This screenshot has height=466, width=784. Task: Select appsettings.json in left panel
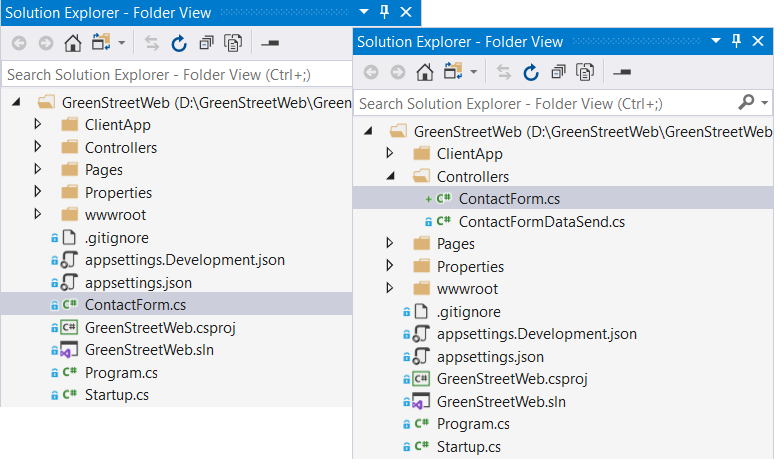click(x=138, y=282)
